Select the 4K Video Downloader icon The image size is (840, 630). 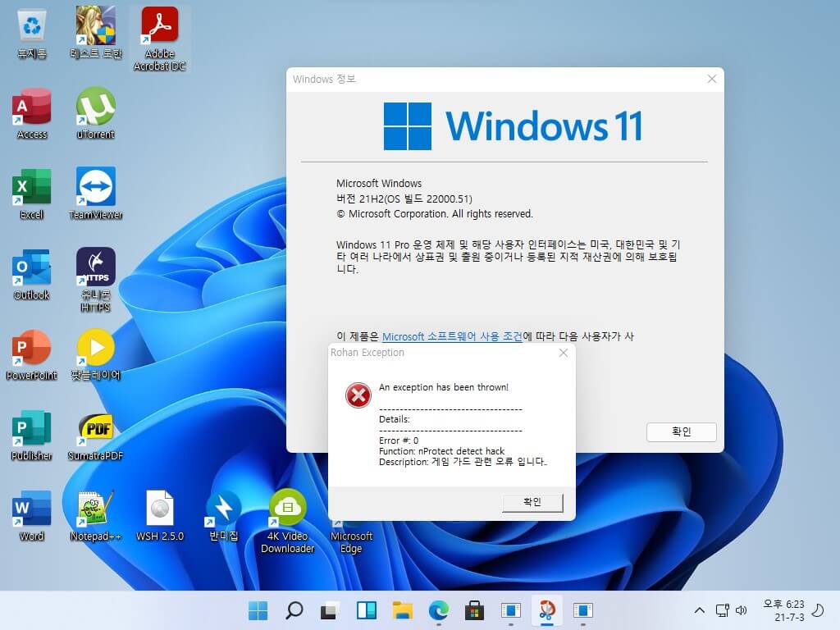tap(288, 521)
